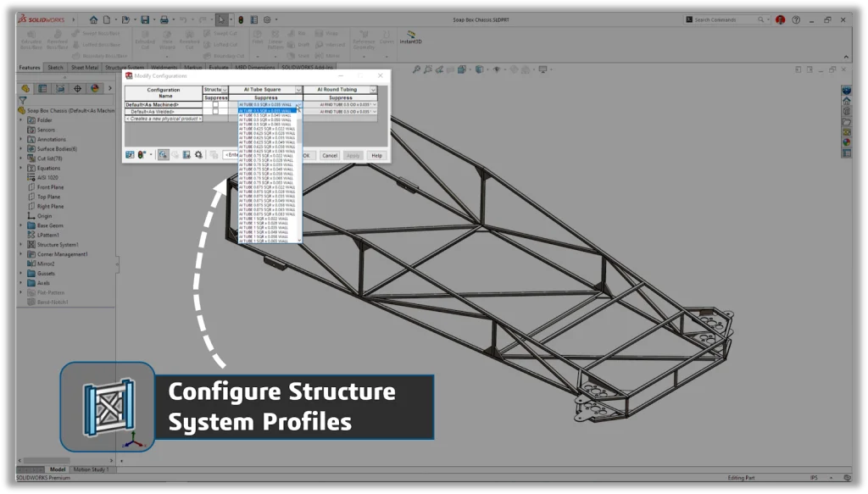Image resolution: width=868 pixels, height=494 pixels.
Task: Check the Suppress box for Default<As Welded>
Action: pos(215,111)
